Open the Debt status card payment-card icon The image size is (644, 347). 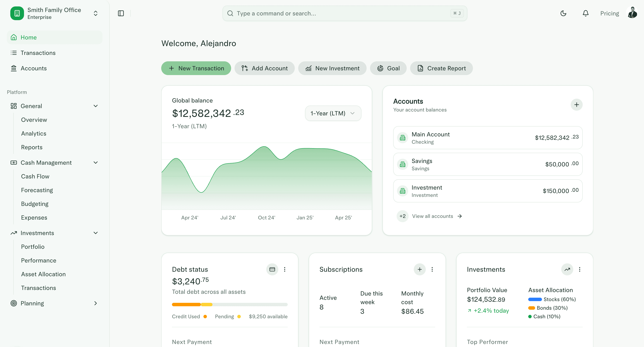click(272, 269)
